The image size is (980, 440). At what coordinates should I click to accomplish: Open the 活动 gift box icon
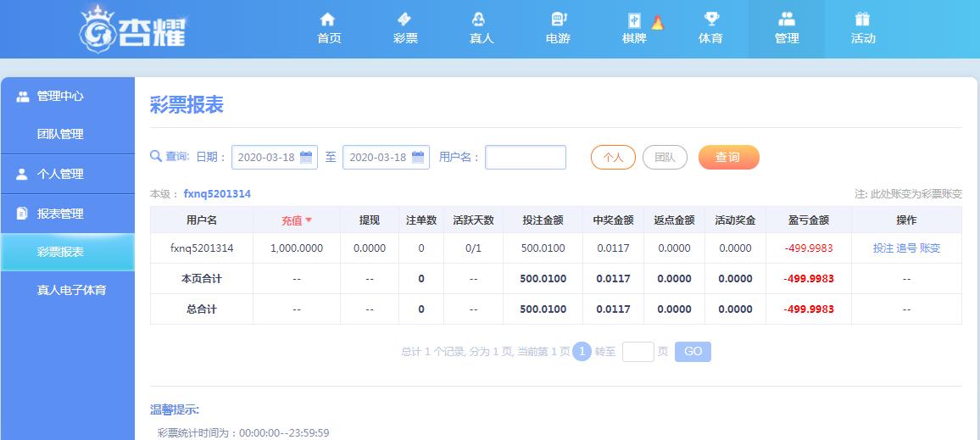(862, 19)
